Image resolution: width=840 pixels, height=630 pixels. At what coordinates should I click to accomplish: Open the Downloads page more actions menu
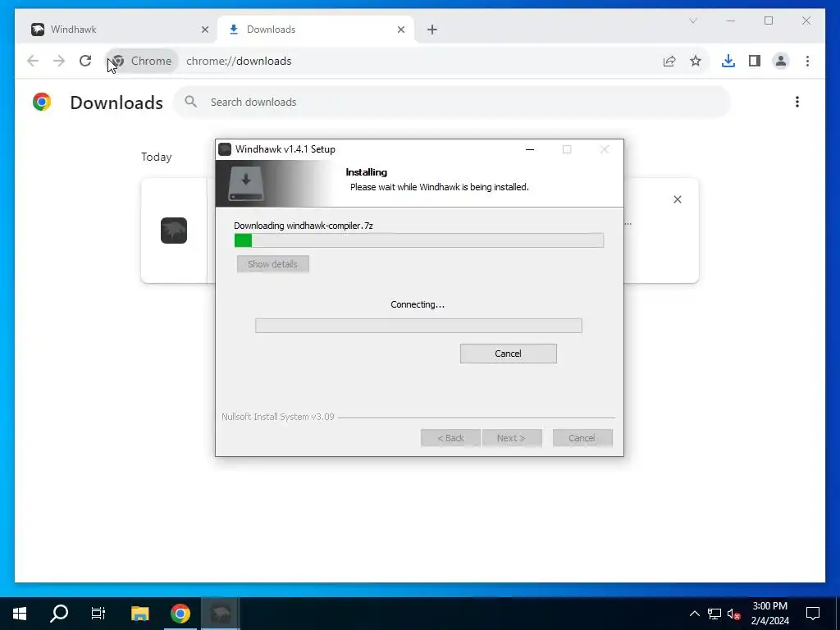(797, 102)
